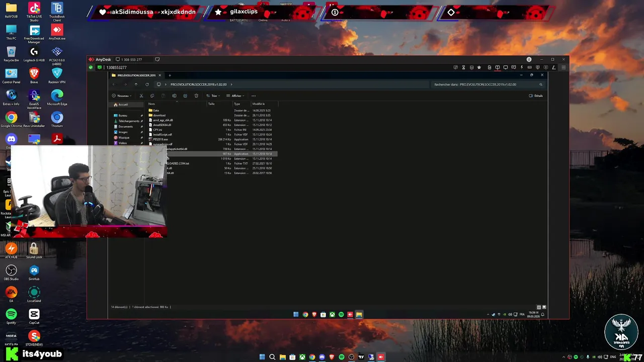Click the AnyDesk whiteboard pen icon
This screenshot has height=362, width=644.
[x=554, y=67]
